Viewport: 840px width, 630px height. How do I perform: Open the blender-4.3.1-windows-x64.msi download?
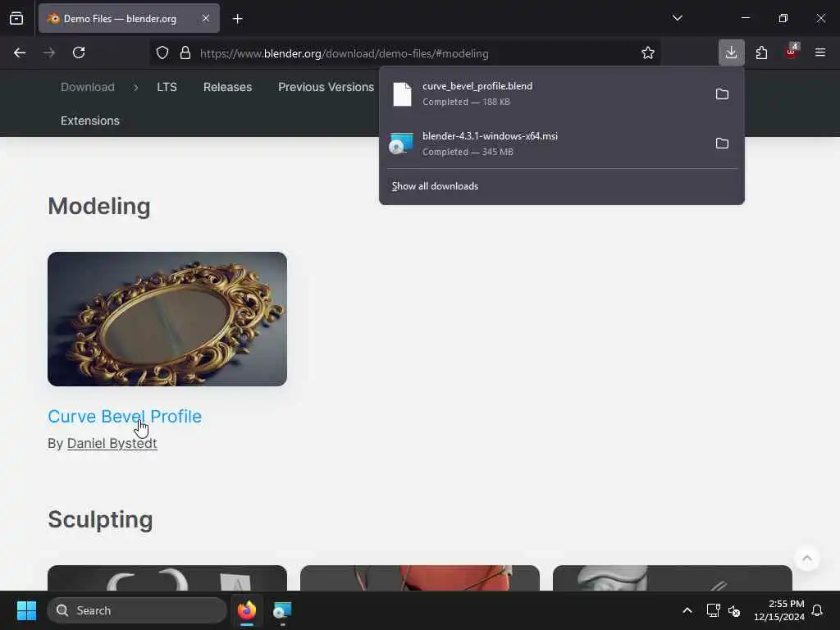544,144
